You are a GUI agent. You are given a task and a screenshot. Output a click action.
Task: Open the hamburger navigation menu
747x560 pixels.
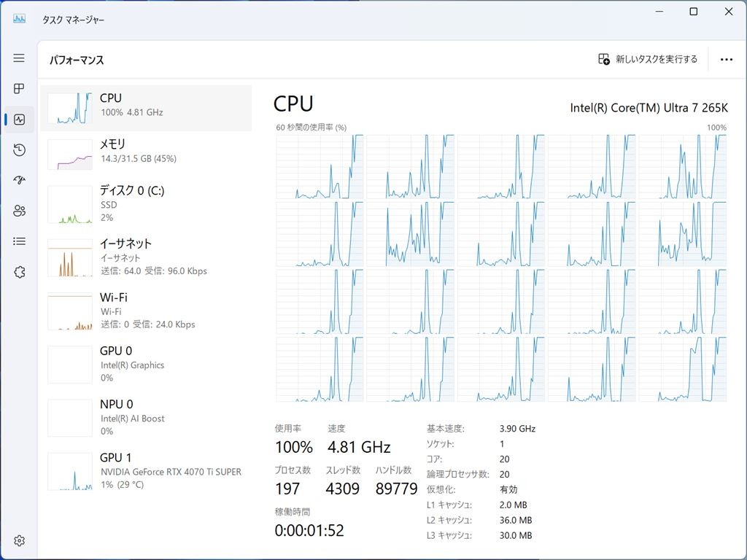[x=19, y=58]
